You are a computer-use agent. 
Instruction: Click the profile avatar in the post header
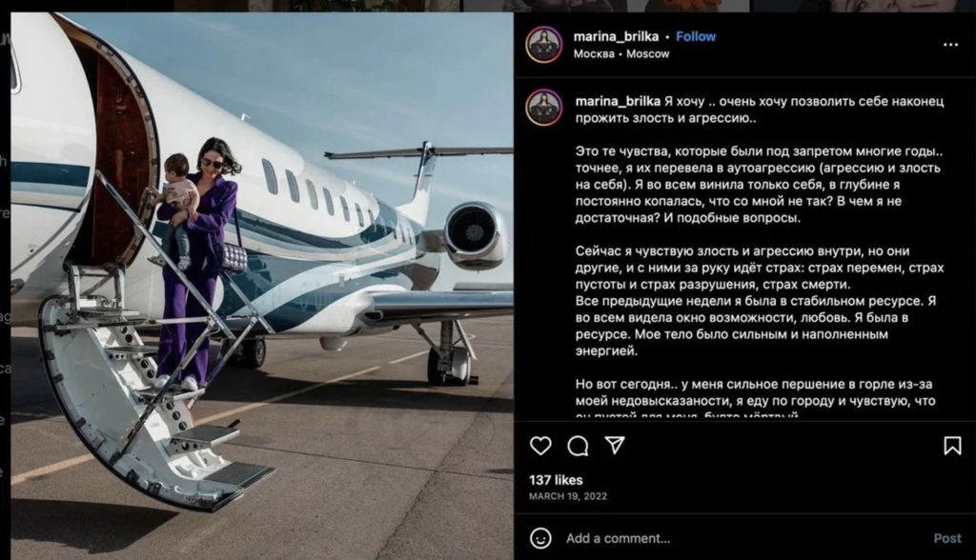pos(544,45)
